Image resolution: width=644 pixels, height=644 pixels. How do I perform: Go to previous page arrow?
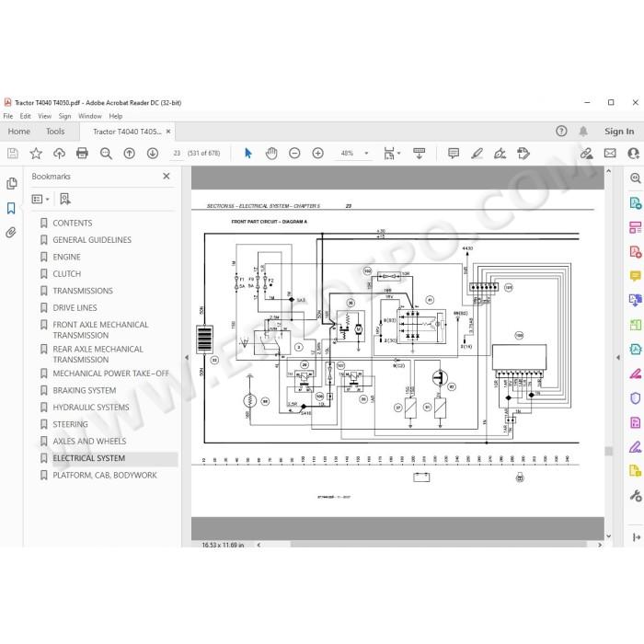(130, 154)
